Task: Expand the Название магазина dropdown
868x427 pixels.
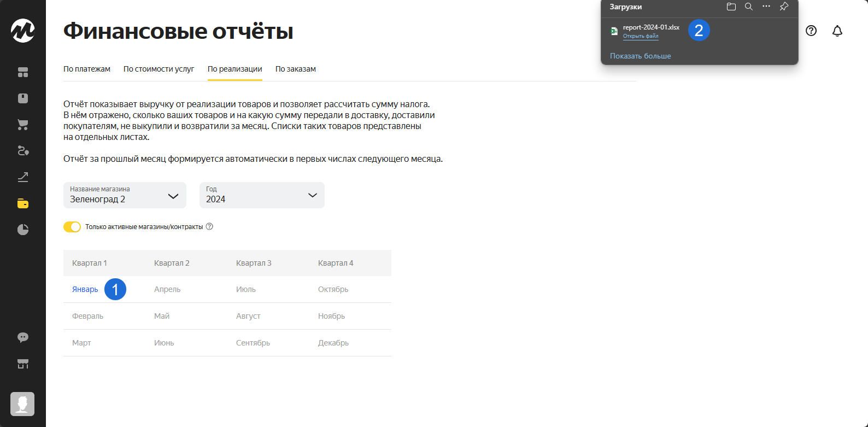Action: point(125,195)
